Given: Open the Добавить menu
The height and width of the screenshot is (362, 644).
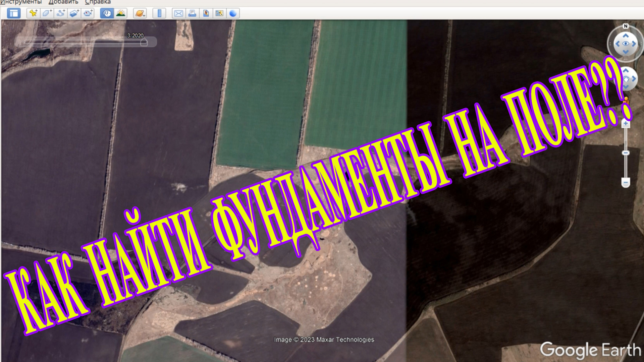Looking at the screenshot, I should pos(63,2).
